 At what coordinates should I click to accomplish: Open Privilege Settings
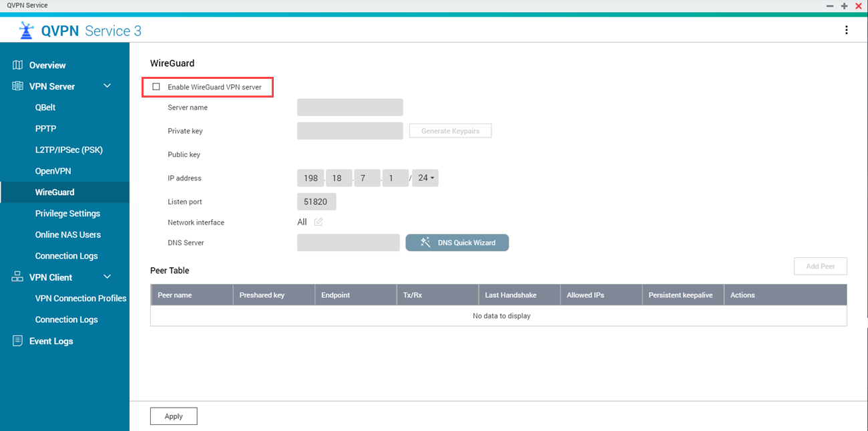tap(67, 214)
